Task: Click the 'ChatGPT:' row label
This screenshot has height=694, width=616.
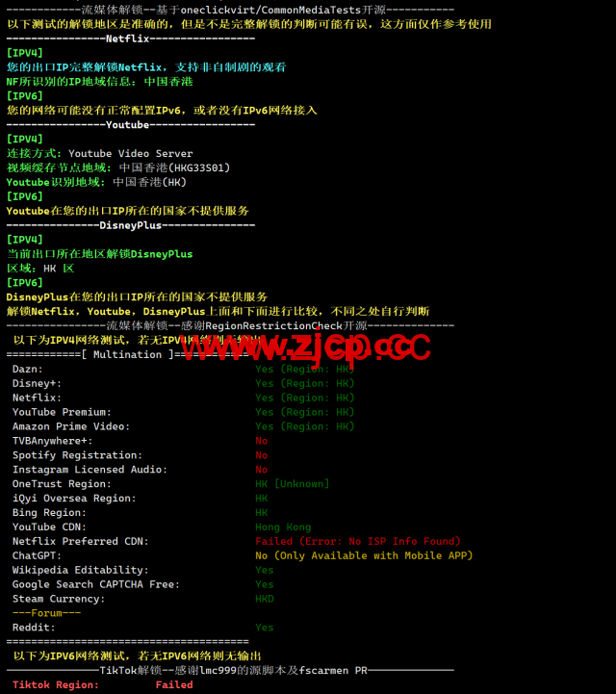Action: (x=37, y=556)
